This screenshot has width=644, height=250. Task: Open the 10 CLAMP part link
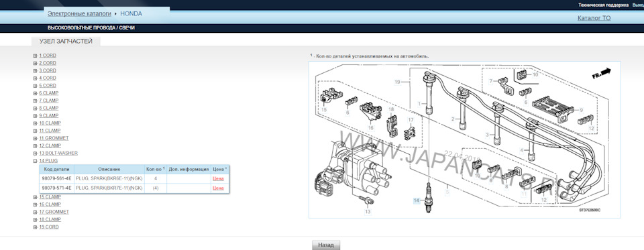(x=50, y=123)
